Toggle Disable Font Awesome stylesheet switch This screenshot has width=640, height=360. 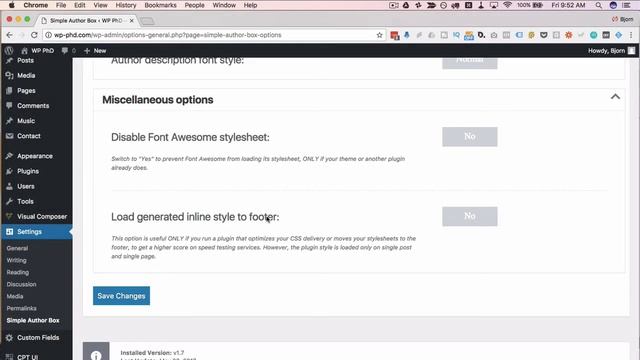(x=469, y=136)
